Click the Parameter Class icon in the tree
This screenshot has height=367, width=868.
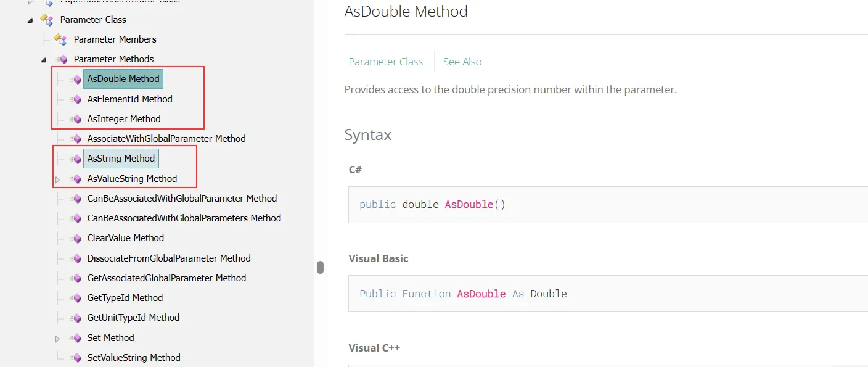point(47,20)
